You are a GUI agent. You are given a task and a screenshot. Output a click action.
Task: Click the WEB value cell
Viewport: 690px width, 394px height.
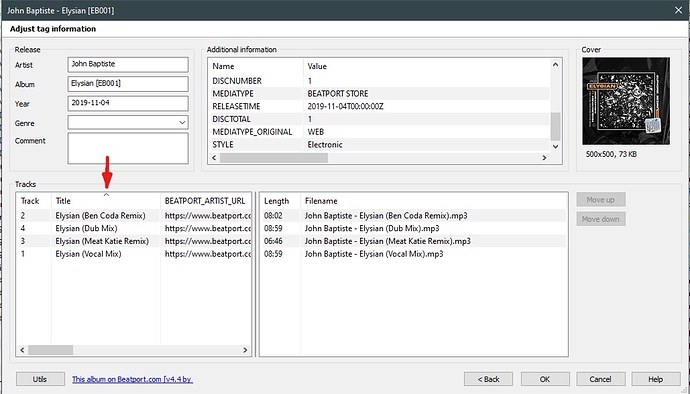(x=316, y=132)
